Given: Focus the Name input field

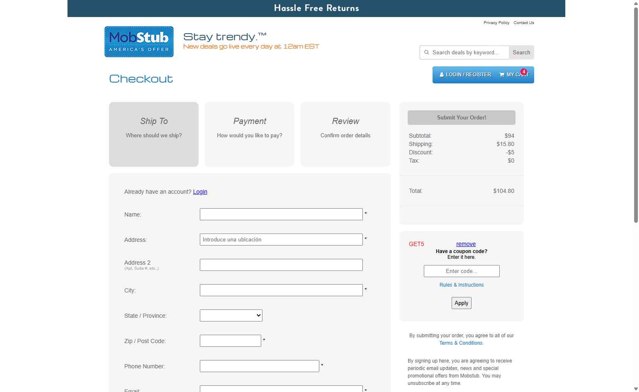Looking at the screenshot, I should pos(281,214).
